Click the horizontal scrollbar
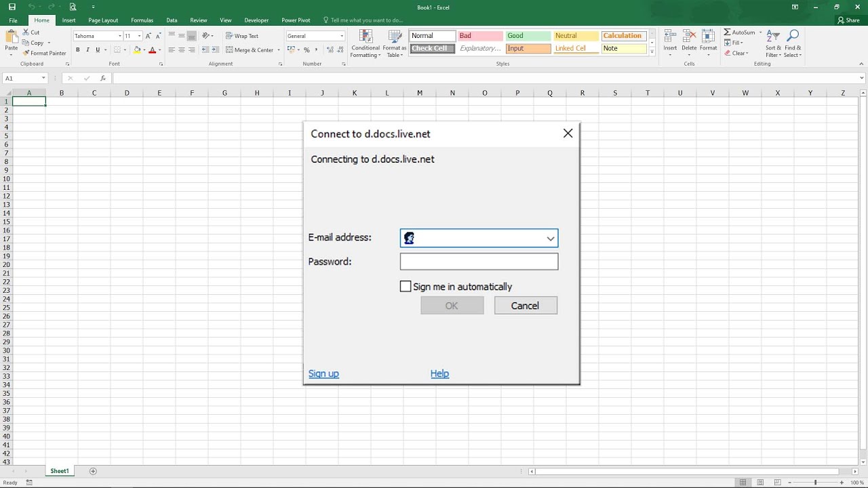868x488 pixels. click(686, 471)
